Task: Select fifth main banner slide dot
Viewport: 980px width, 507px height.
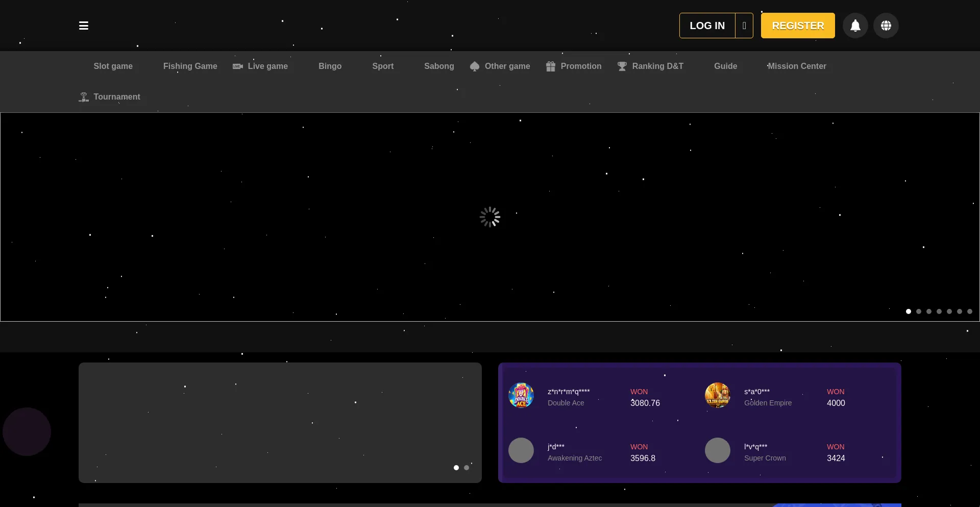Action: tap(949, 311)
